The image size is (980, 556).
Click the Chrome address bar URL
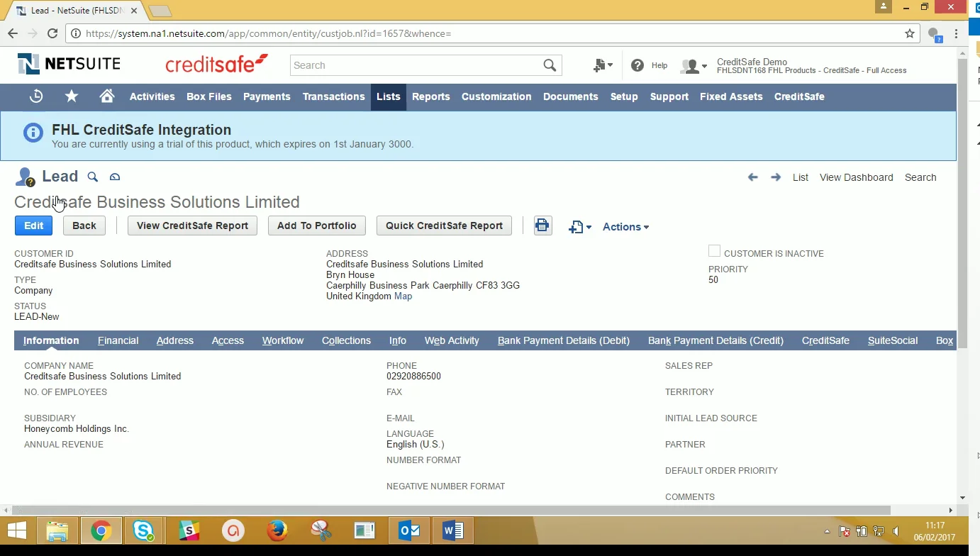pos(268,33)
